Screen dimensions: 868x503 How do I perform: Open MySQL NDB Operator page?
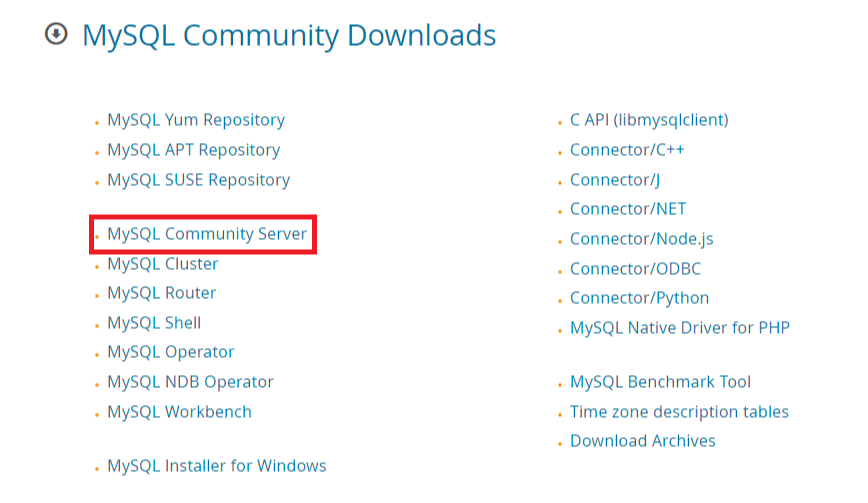[x=190, y=382]
